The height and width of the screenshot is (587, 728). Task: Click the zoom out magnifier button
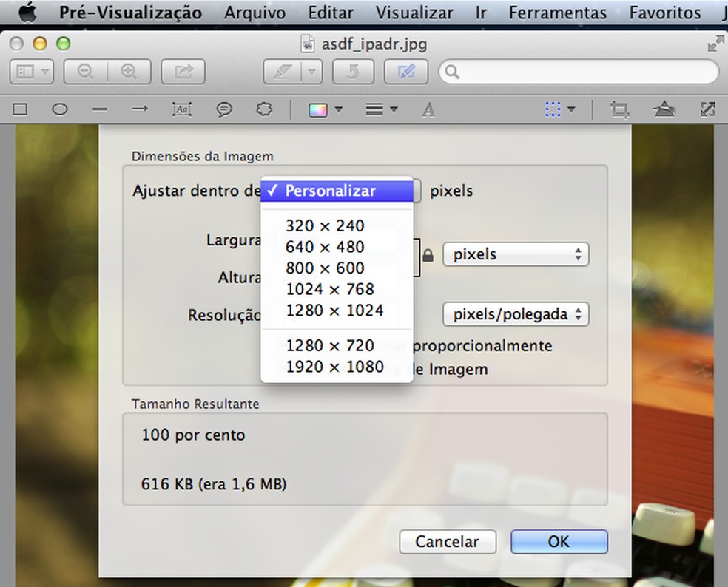tap(85, 72)
